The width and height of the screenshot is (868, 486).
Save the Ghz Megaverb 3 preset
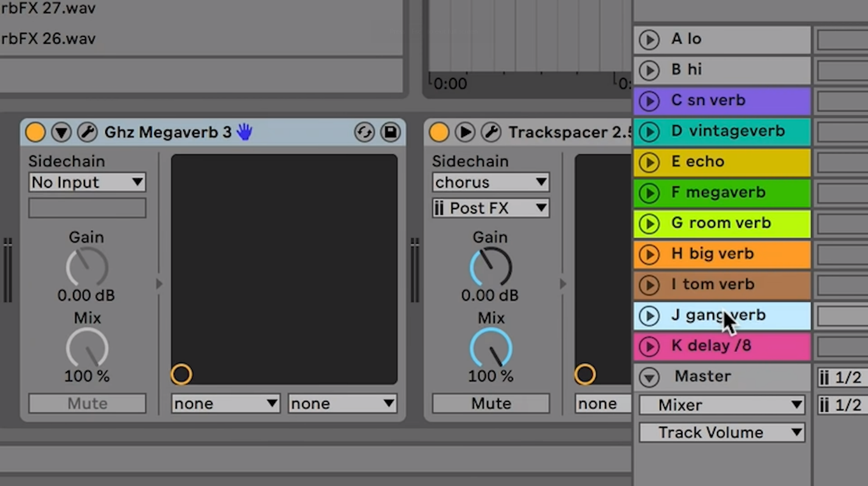pyautogui.click(x=390, y=132)
